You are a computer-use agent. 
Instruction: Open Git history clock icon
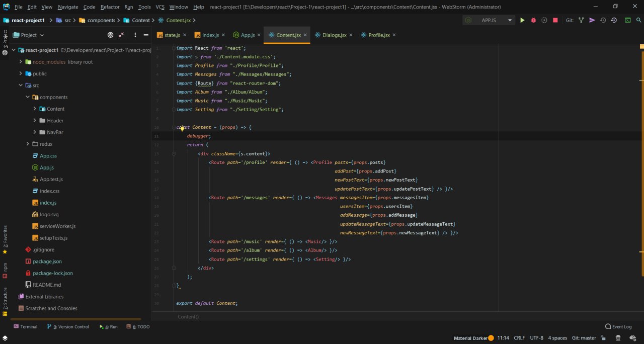[x=603, y=20]
